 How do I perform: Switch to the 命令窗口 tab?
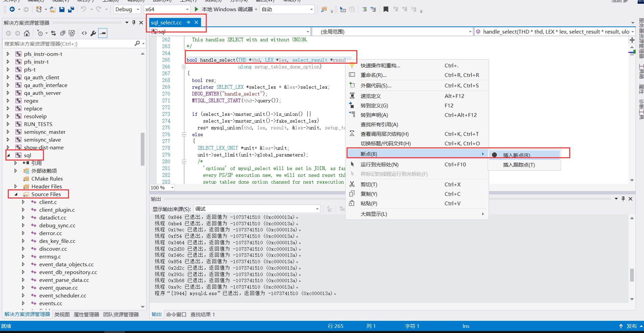tap(176, 314)
